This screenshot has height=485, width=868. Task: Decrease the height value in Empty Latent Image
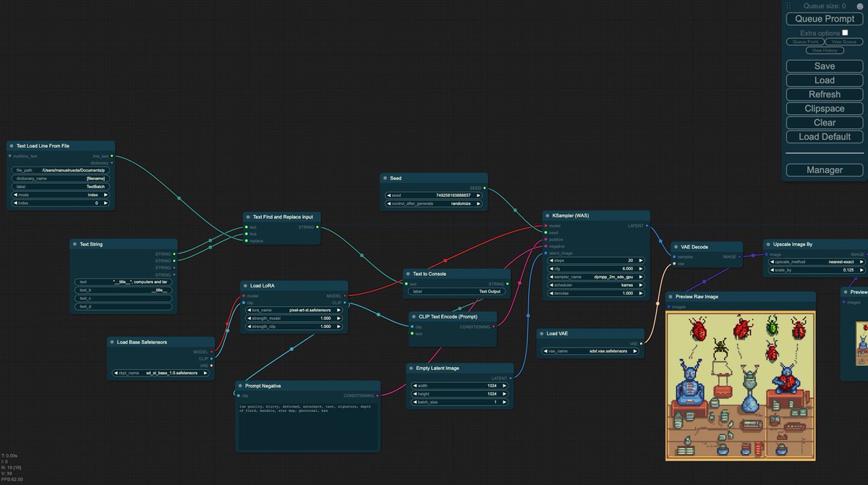[415, 394]
